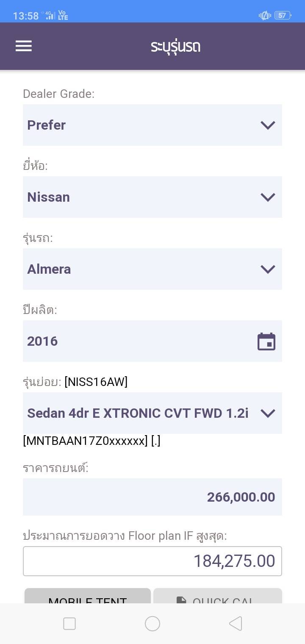This screenshot has height=644, width=305.
Task: Expand the Dealer Grade dropdown showing Prefer
Action: click(152, 125)
